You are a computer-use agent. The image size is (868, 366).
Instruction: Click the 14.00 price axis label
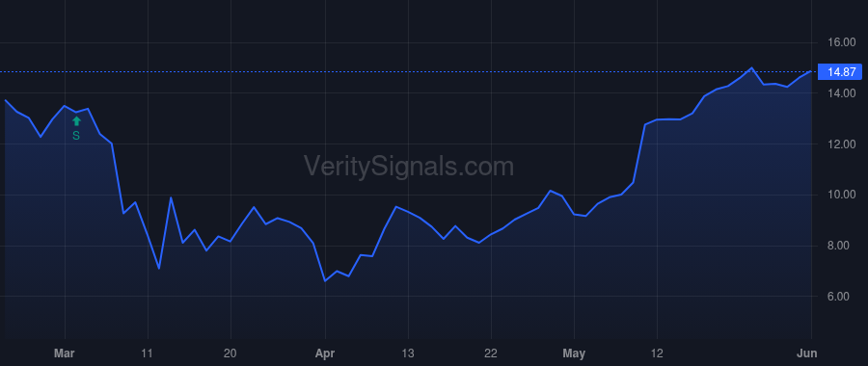[841, 92]
